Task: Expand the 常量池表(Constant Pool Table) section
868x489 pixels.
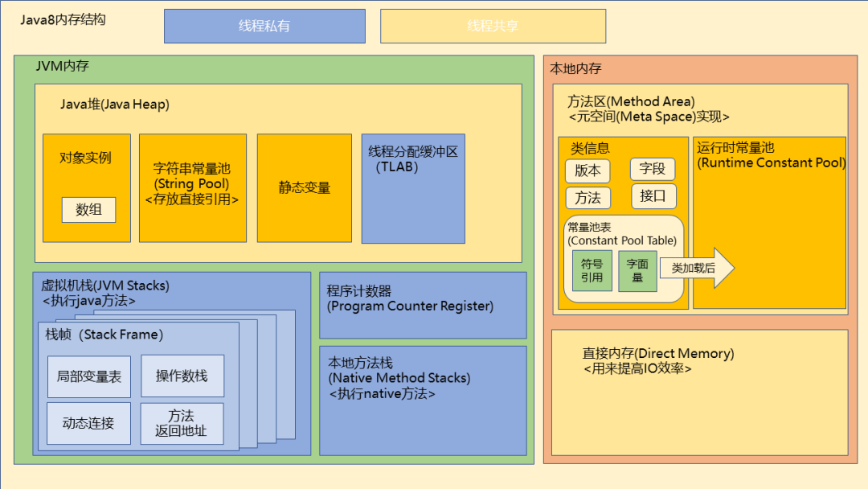Action: pyautogui.click(x=621, y=234)
